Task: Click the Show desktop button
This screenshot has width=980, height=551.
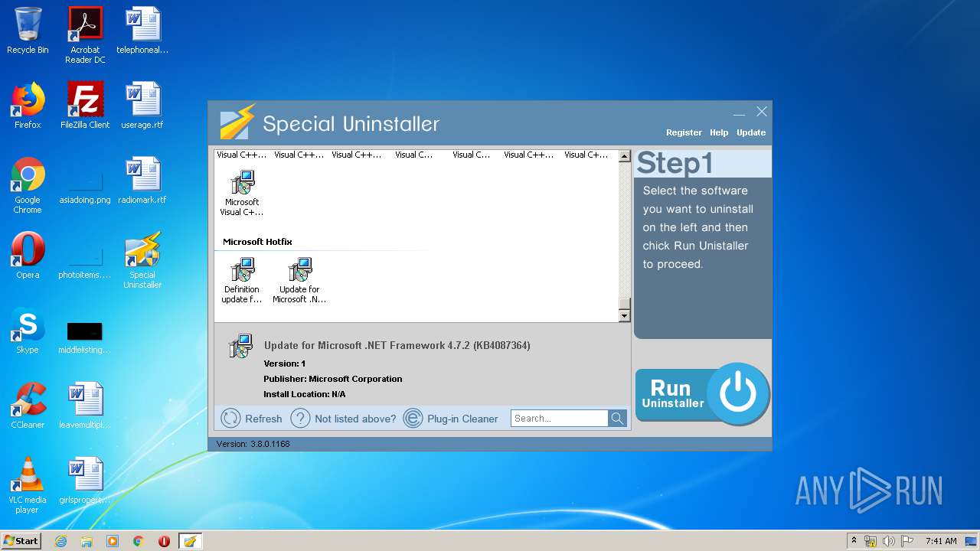Action: click(x=972, y=541)
